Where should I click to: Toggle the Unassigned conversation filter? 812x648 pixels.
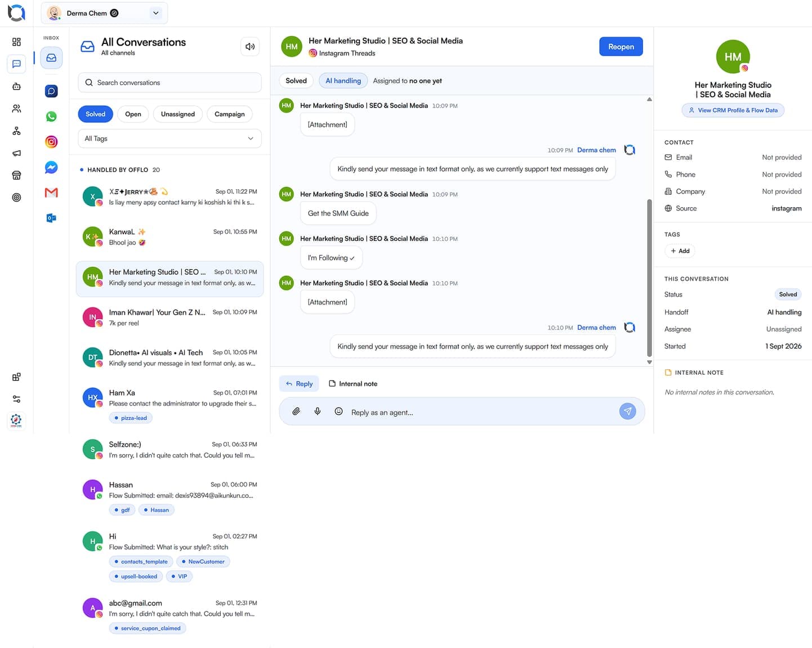point(178,114)
